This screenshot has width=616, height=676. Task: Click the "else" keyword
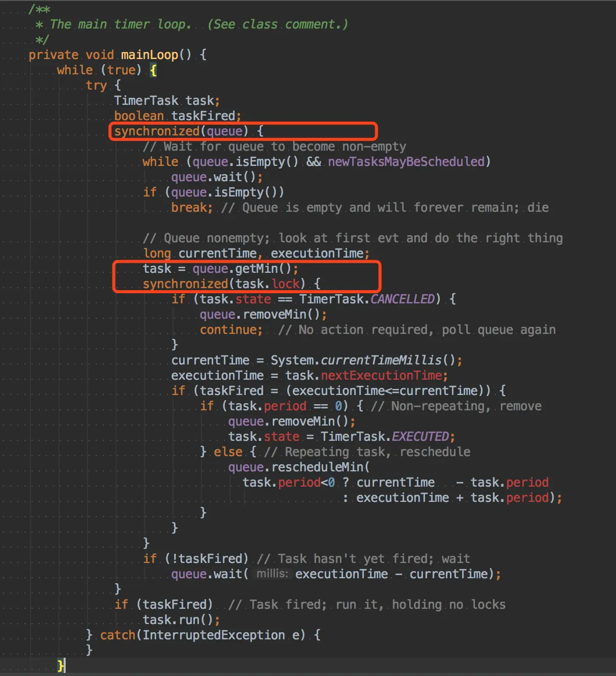(228, 452)
